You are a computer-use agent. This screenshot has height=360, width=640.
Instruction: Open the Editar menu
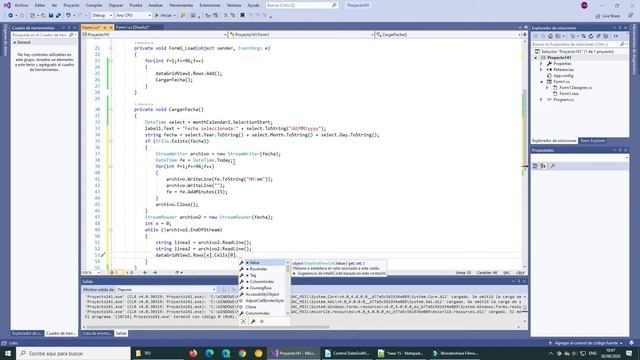[x=40, y=5]
